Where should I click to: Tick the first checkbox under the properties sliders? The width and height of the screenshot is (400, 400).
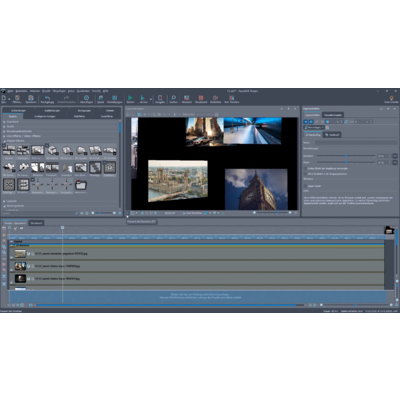point(305,169)
